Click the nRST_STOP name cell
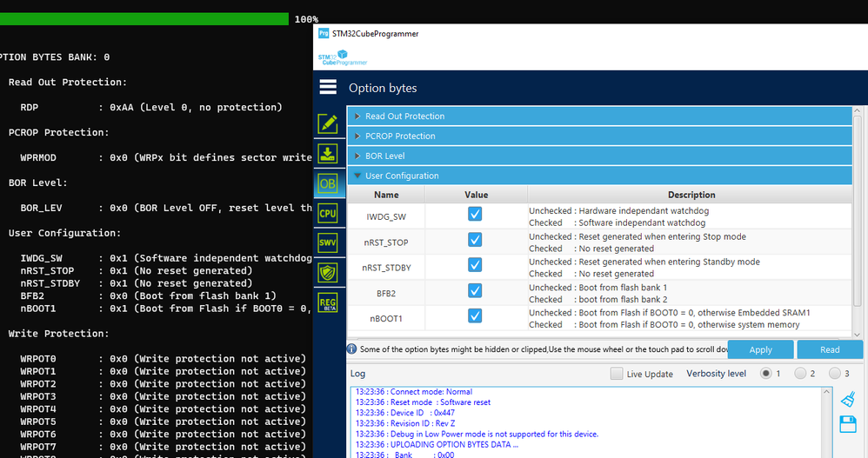The width and height of the screenshot is (868, 458). coord(386,242)
